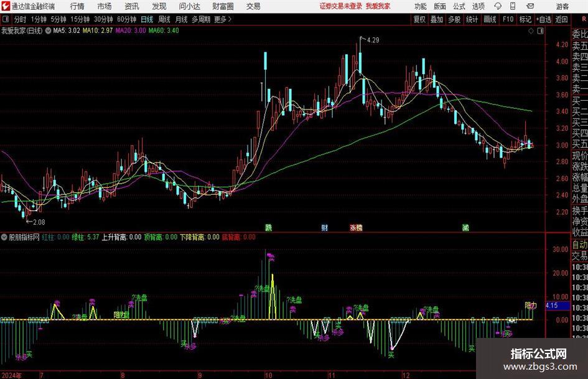Click the 标记 toolbar button
This screenshot has width=588, height=379.
point(525,19)
